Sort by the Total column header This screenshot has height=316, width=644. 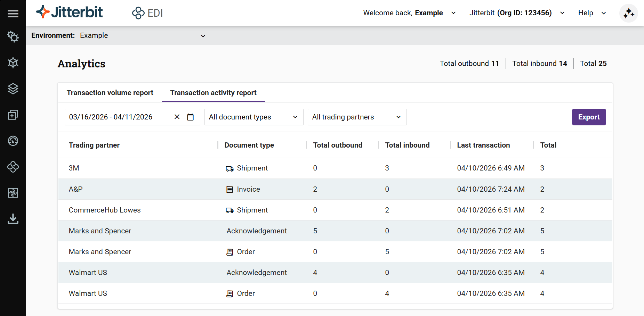[548, 145]
